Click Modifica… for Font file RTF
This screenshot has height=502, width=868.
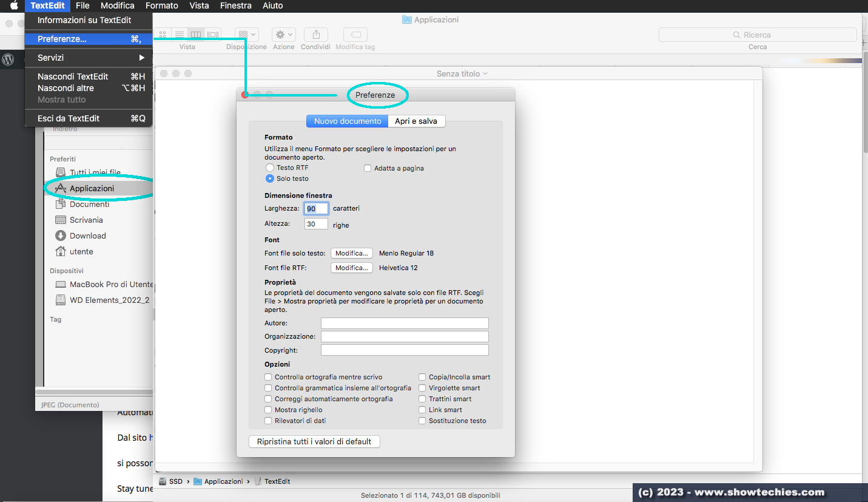351,268
